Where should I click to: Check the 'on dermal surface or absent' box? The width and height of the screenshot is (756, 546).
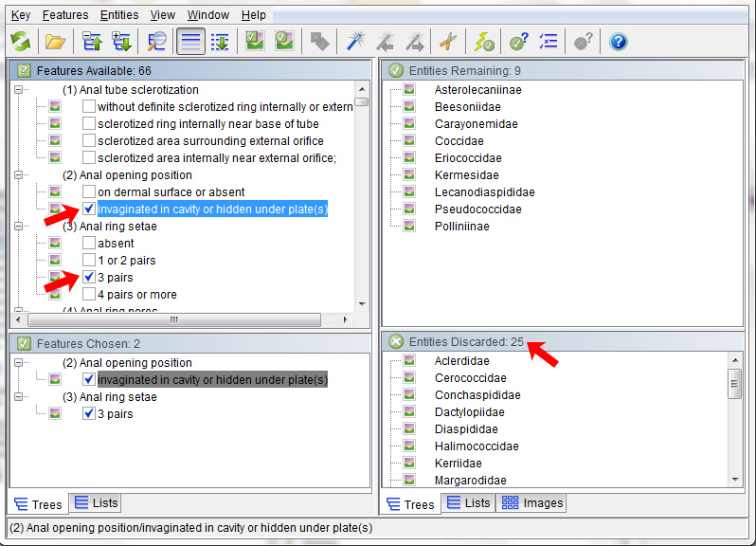click(89, 192)
